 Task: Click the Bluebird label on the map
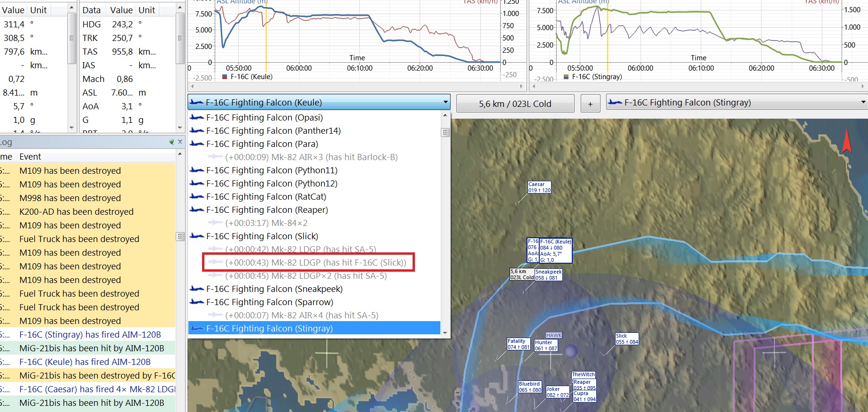530,387
